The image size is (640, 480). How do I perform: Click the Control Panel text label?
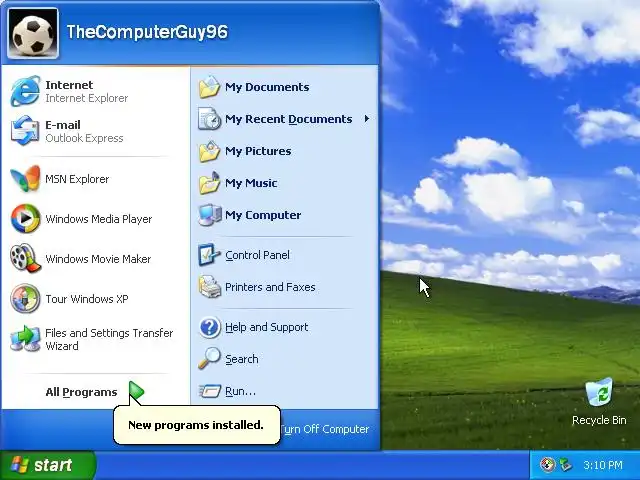pyautogui.click(x=258, y=255)
